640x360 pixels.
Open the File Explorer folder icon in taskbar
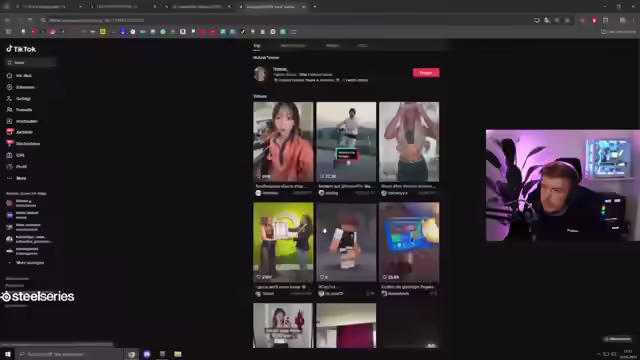click(178, 354)
